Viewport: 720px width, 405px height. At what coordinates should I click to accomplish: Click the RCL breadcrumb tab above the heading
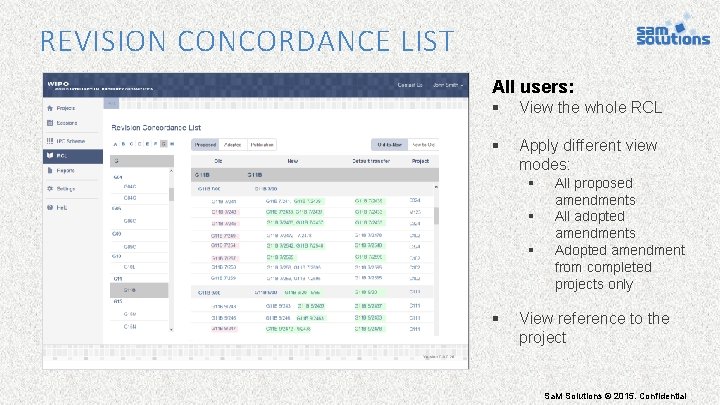pos(111,104)
